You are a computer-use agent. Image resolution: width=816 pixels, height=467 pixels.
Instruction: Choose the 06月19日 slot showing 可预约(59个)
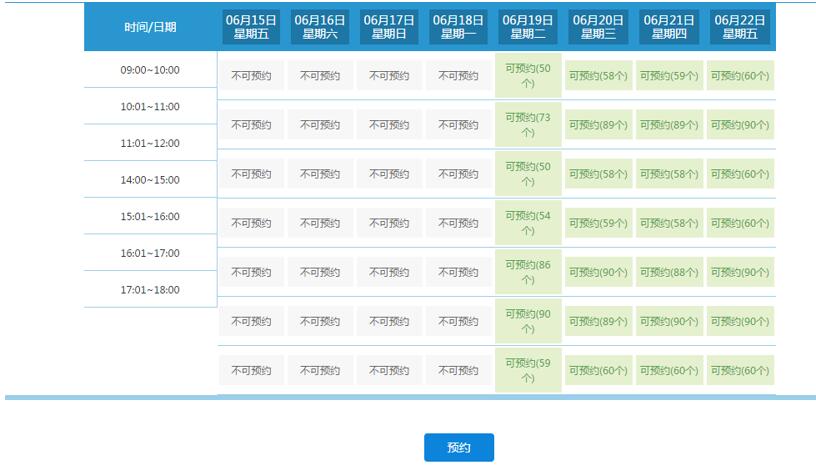point(528,370)
